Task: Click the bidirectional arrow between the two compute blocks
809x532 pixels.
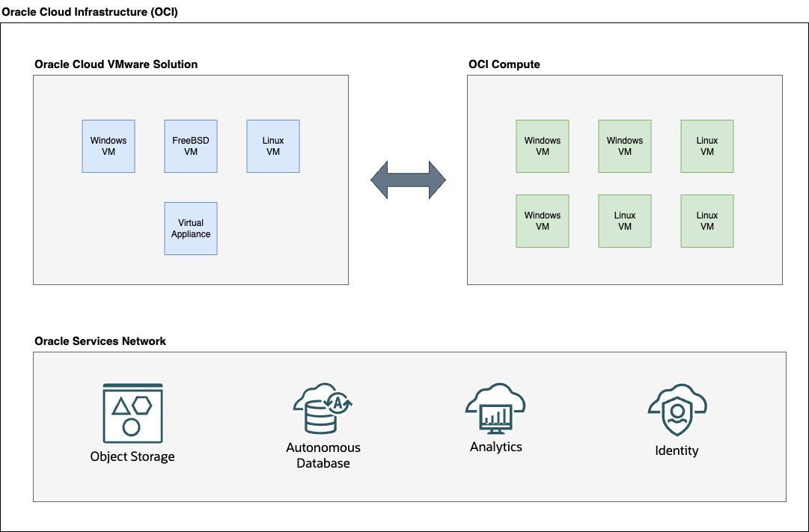Action: pyautogui.click(x=406, y=180)
